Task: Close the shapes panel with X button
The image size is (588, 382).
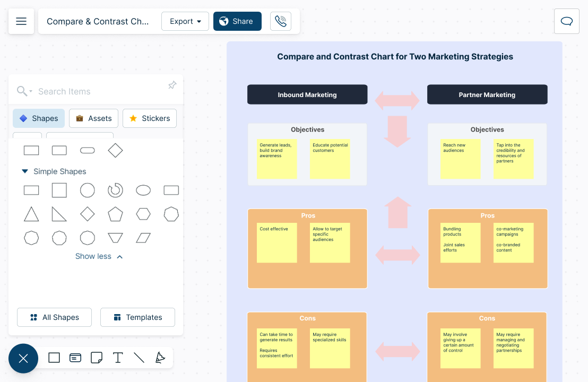Action: pyautogui.click(x=23, y=358)
